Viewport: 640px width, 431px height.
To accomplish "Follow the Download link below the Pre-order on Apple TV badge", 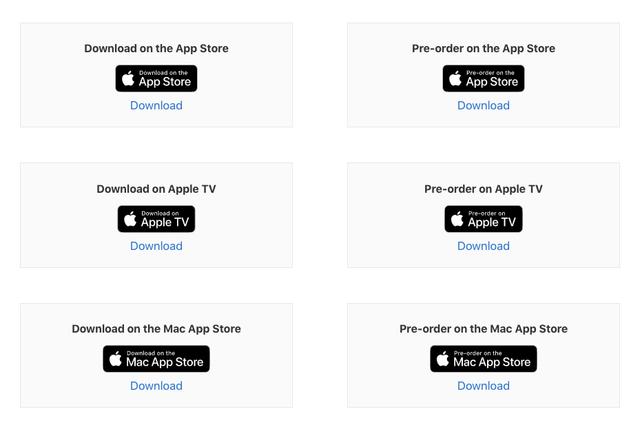I will 483,246.
